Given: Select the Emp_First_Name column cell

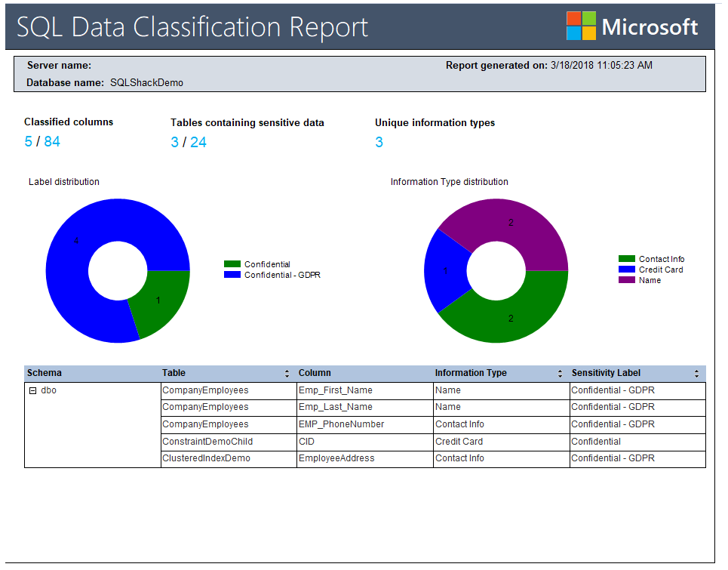Looking at the screenshot, I should pos(335,390).
